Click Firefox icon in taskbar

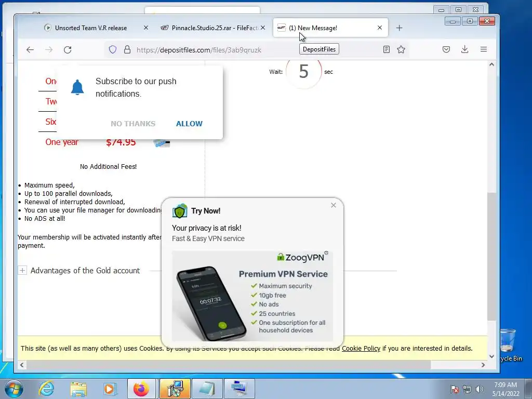pyautogui.click(x=141, y=389)
